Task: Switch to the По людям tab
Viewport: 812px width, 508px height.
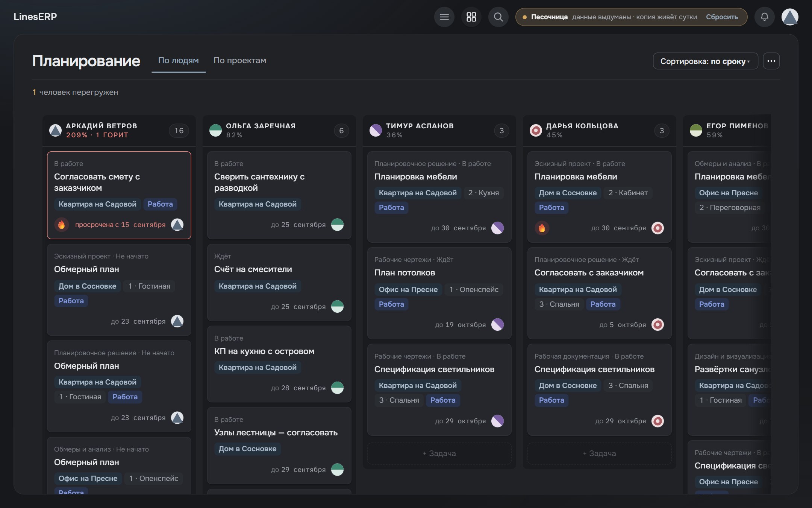Action: pos(178,61)
